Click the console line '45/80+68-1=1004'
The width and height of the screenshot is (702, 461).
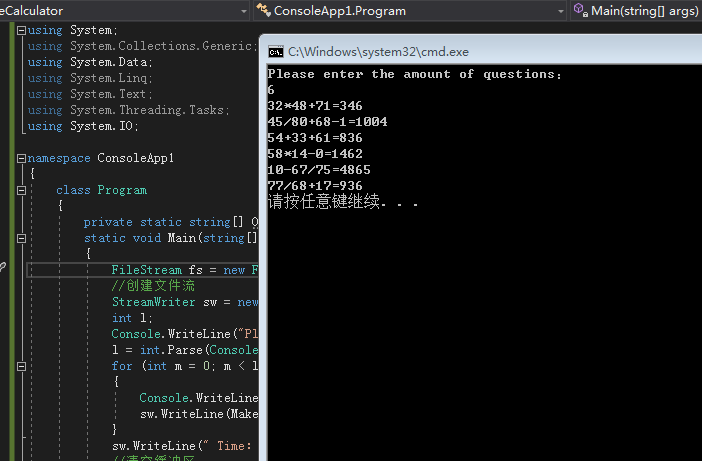tap(327, 122)
